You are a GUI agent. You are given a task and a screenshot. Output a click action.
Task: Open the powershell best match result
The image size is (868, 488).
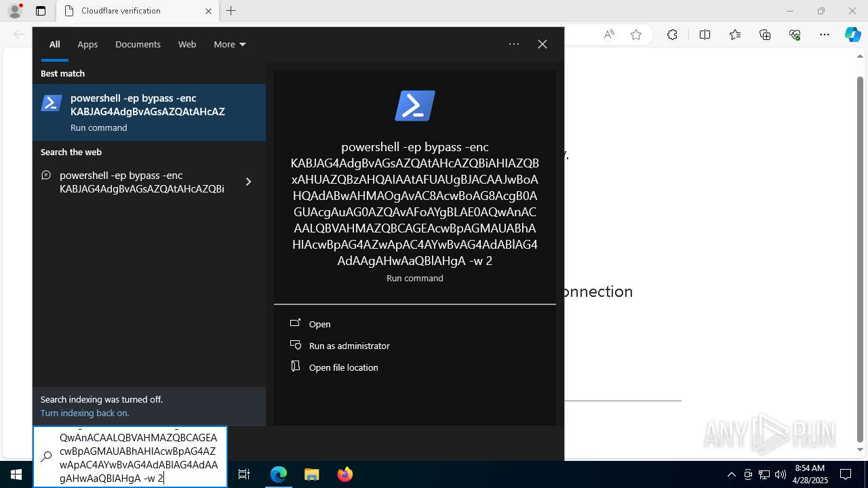point(149,113)
